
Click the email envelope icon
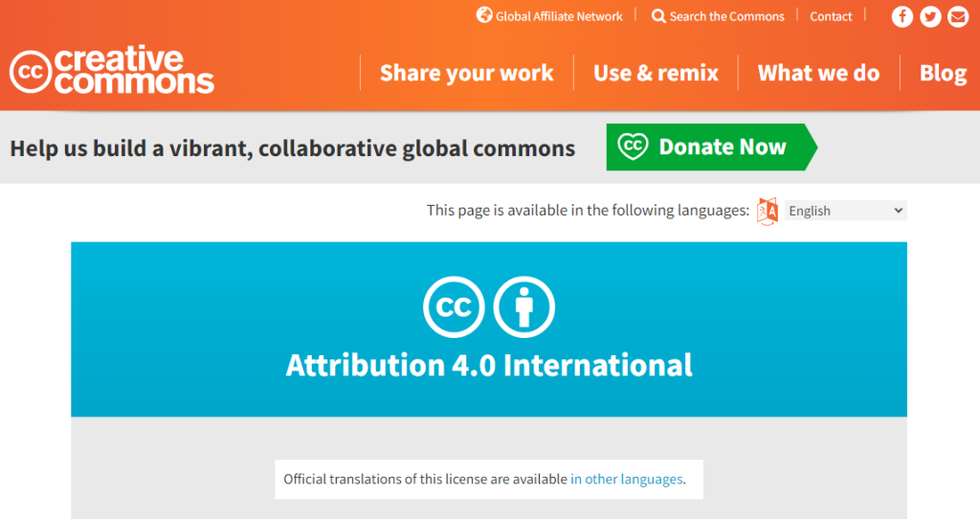(x=957, y=17)
